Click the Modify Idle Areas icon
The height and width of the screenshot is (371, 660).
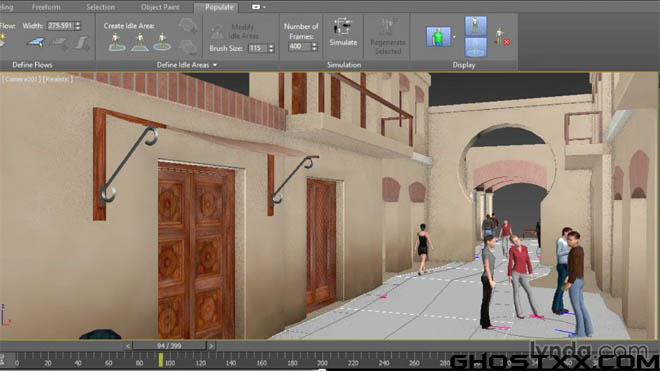pyautogui.click(x=217, y=32)
